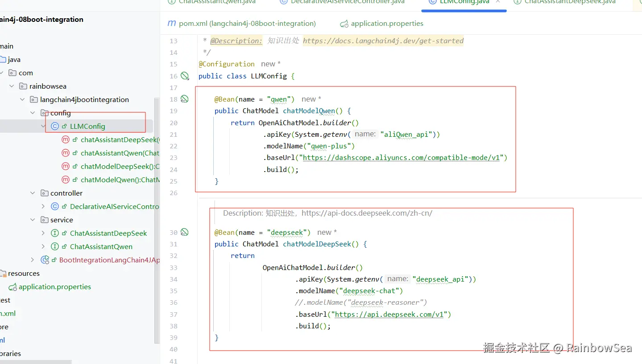Collapse the rainbowsea package node

coord(12,86)
